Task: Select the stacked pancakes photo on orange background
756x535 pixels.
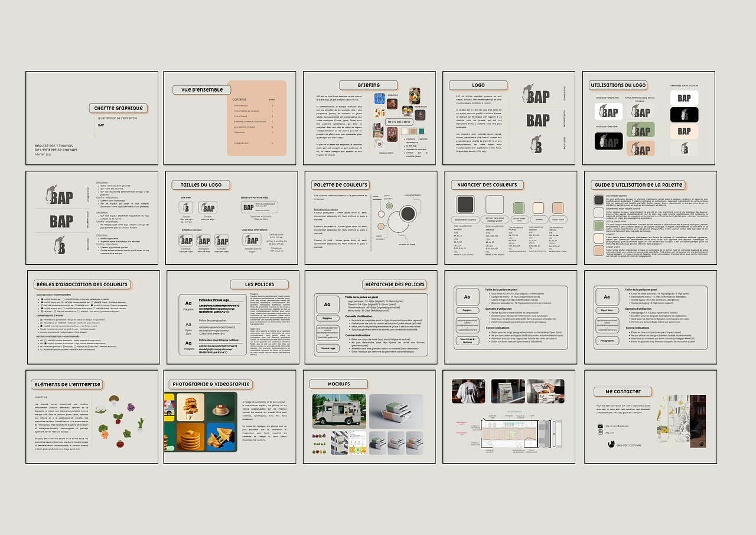Action: click(190, 437)
